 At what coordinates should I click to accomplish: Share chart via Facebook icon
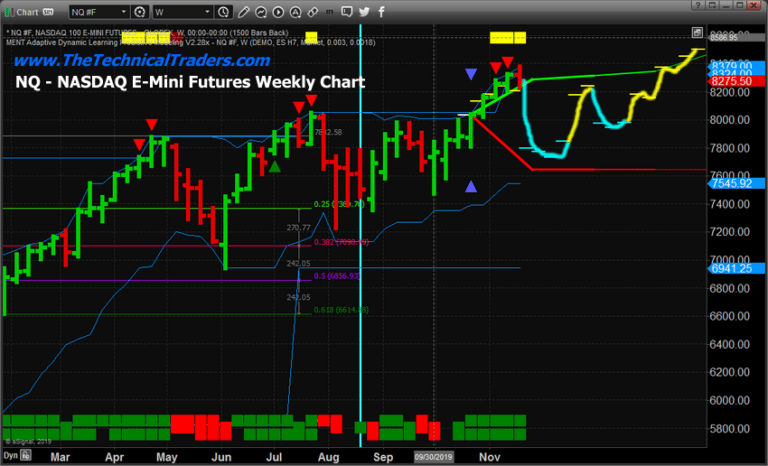click(381, 12)
